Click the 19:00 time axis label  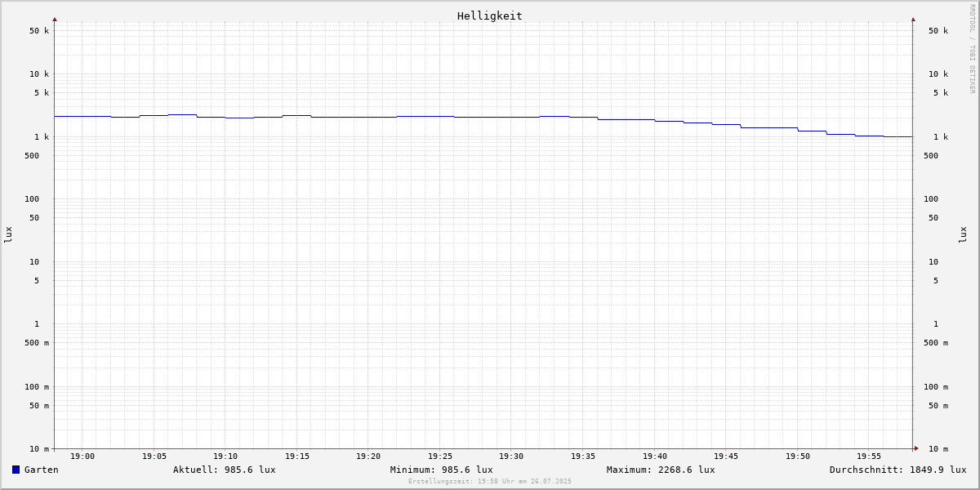tap(82, 457)
